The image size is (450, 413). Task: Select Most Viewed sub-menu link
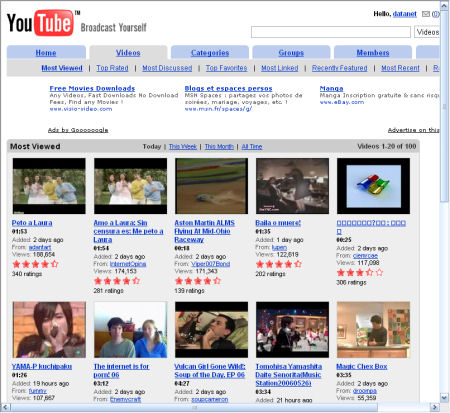(x=62, y=68)
